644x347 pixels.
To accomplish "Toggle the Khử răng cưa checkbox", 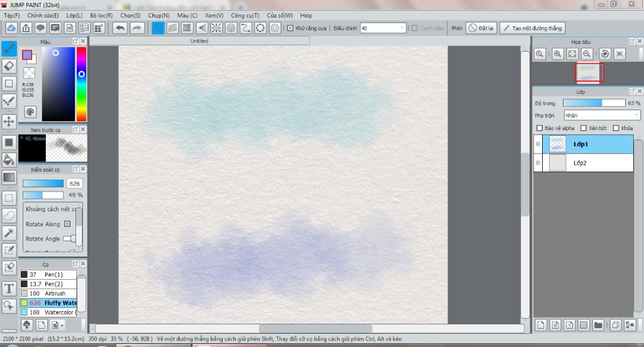I will [290, 28].
